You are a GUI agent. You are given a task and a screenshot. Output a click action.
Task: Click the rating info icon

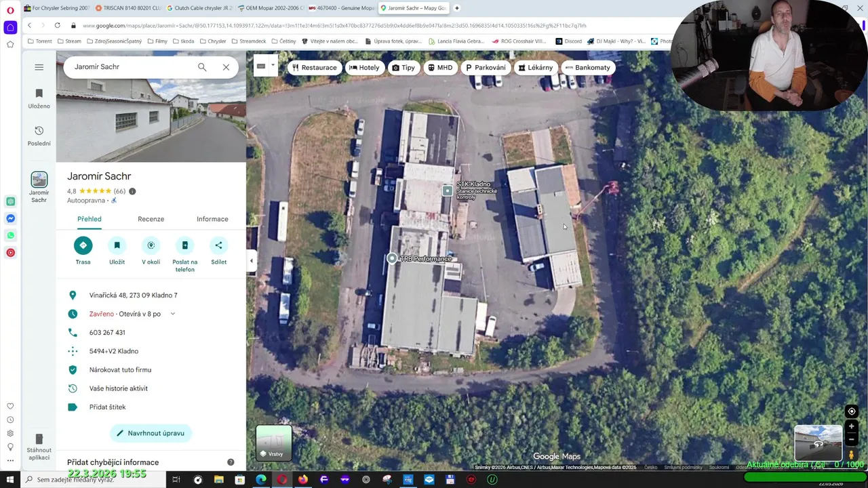point(132,191)
